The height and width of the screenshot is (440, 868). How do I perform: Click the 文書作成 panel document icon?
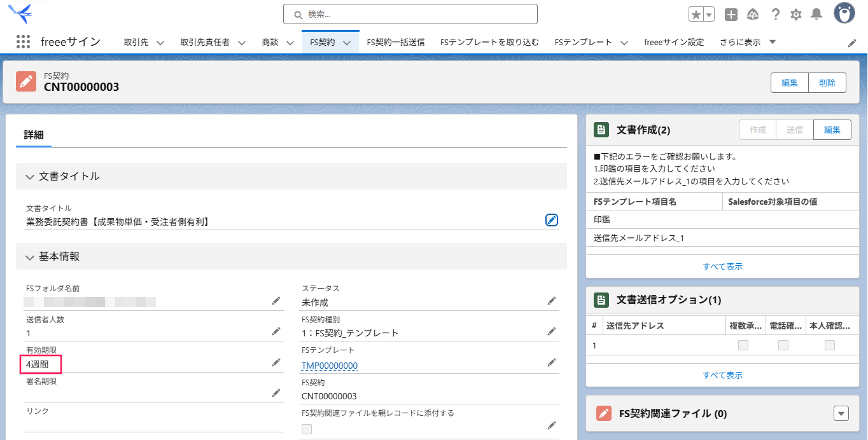[601, 130]
